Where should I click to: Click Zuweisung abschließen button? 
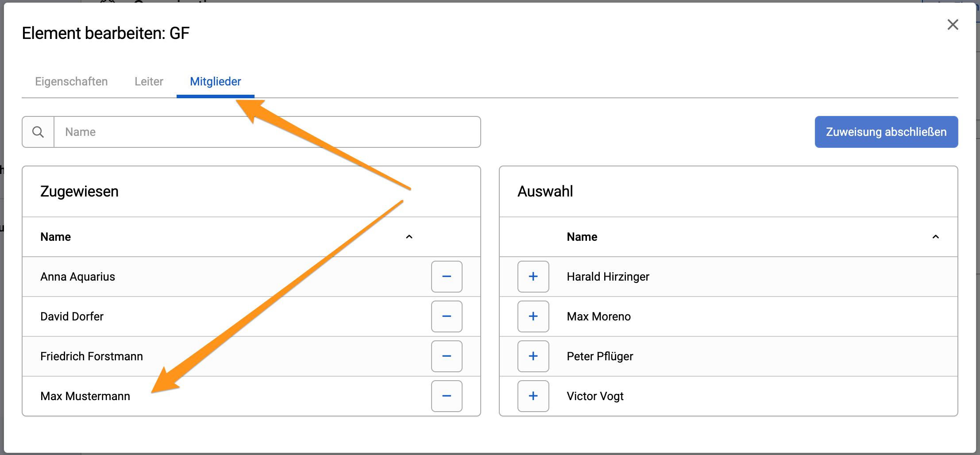(886, 132)
